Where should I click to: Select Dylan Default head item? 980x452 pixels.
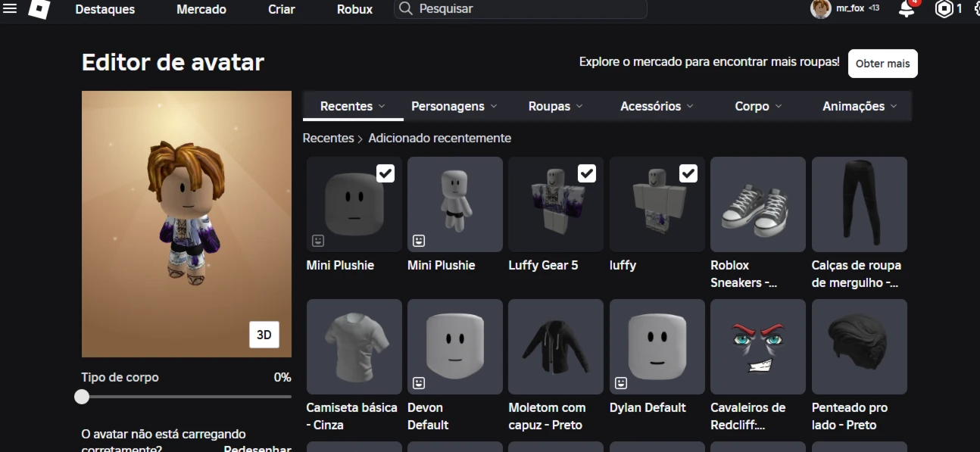pos(657,347)
